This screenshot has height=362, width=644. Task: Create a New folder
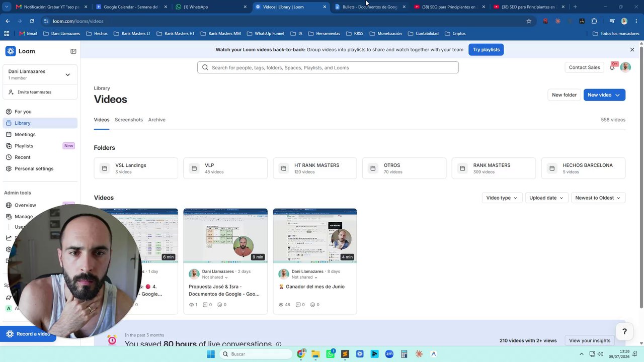coord(564,95)
